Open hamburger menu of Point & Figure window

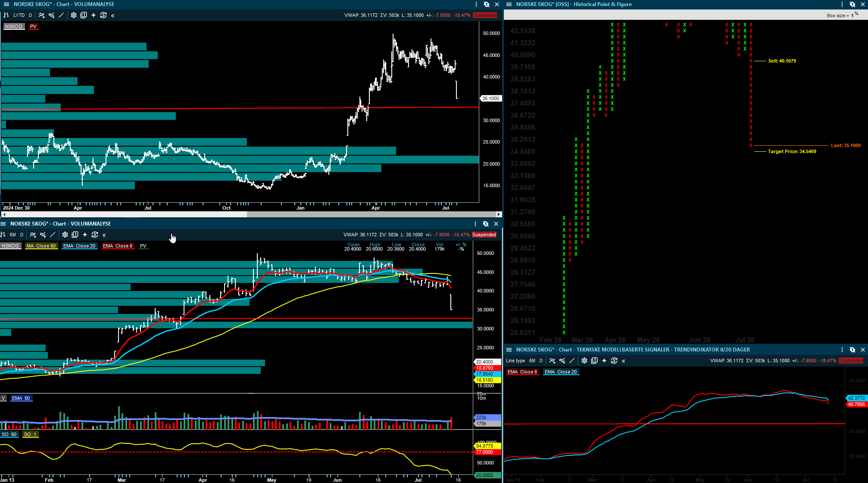click(509, 4)
